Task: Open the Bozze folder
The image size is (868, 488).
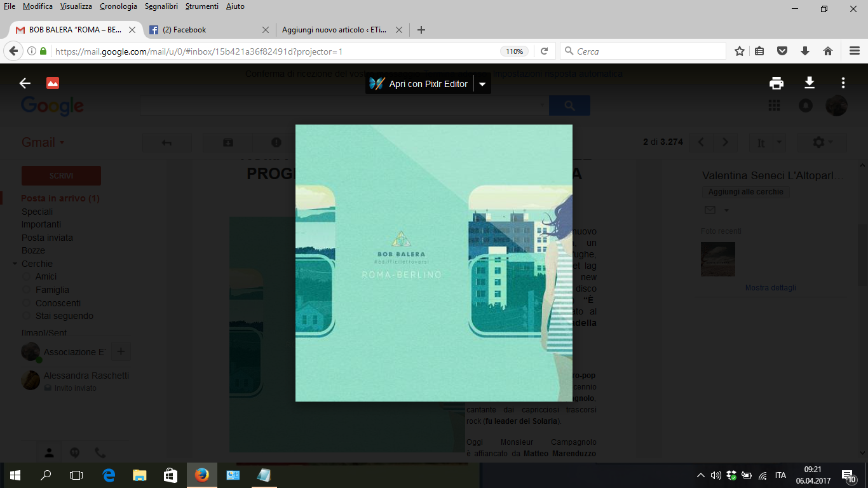Action: point(34,250)
